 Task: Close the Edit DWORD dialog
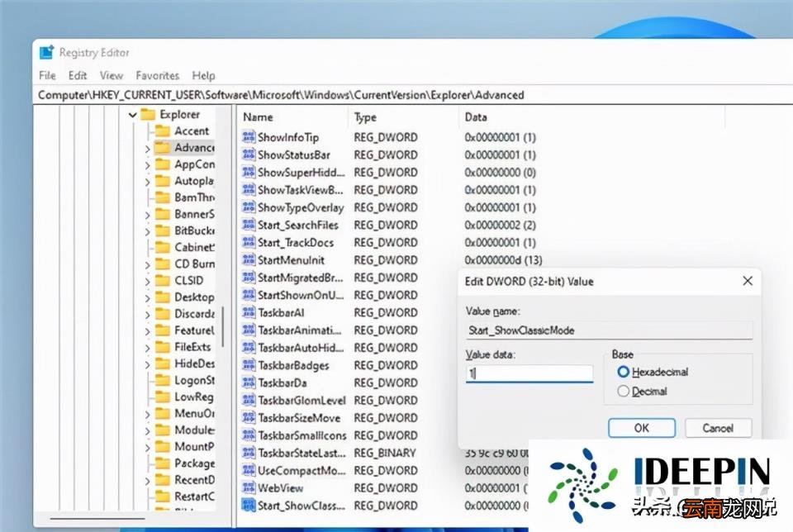point(748,281)
